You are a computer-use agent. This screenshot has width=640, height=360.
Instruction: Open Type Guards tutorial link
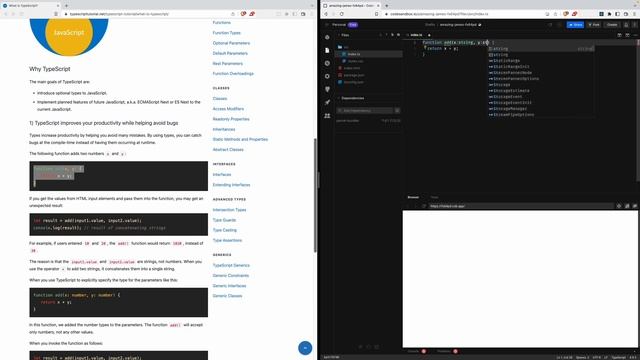pos(224,220)
